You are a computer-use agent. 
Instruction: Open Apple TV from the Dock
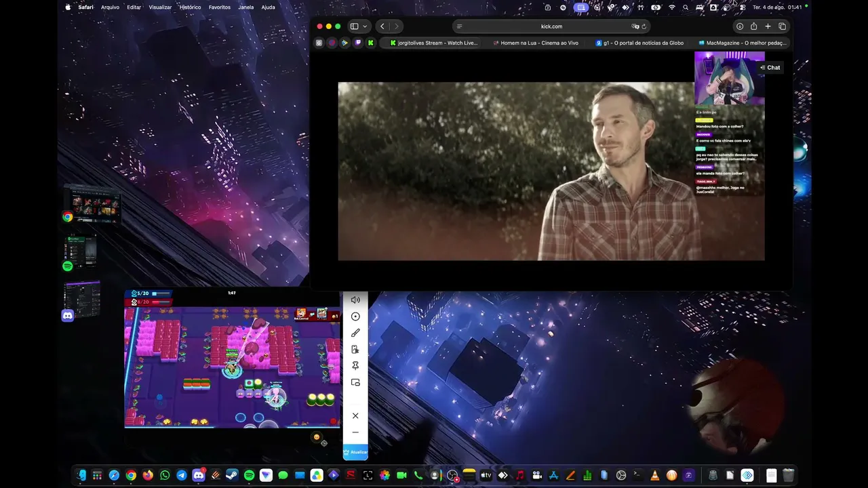coord(486,476)
